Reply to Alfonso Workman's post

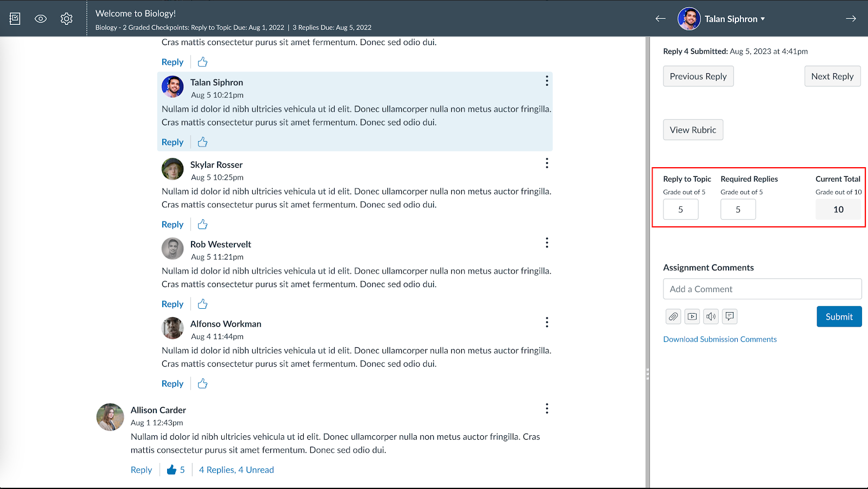pos(173,384)
